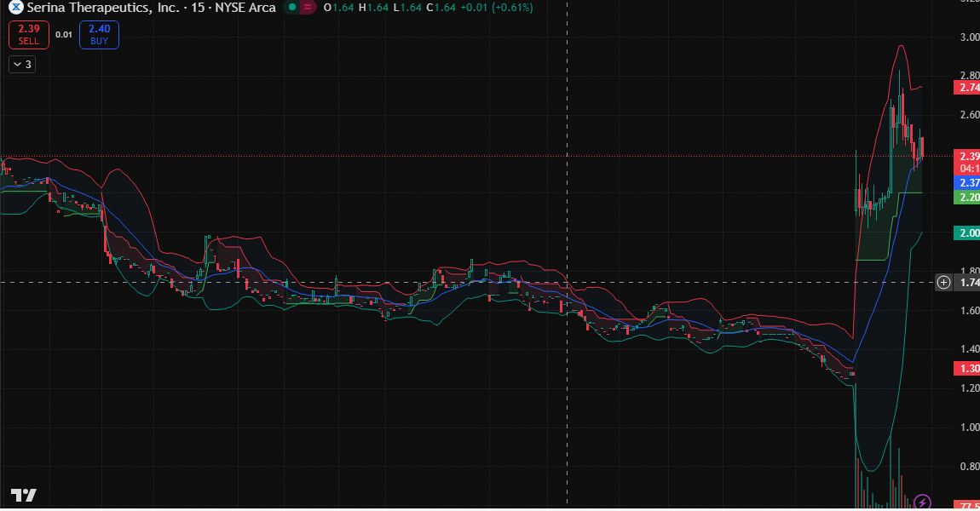This screenshot has width=980, height=511.
Task: Click the green market status dot
Action: pyautogui.click(x=292, y=8)
